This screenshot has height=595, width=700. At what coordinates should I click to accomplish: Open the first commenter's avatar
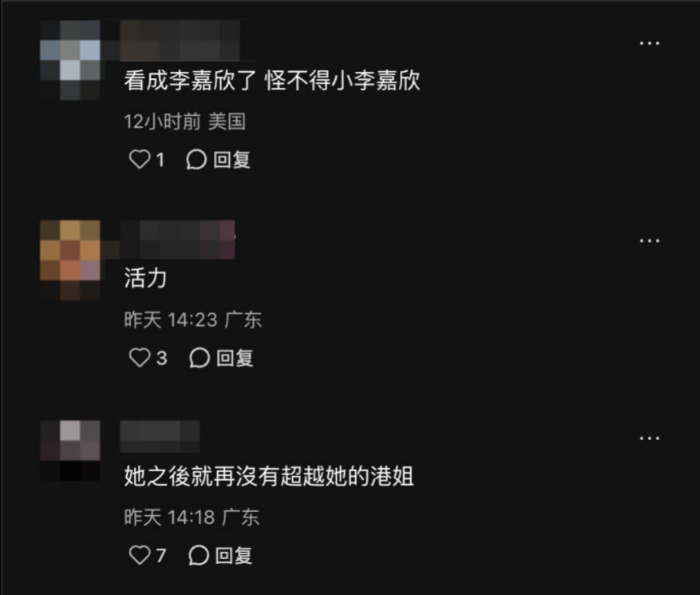click(x=70, y=60)
